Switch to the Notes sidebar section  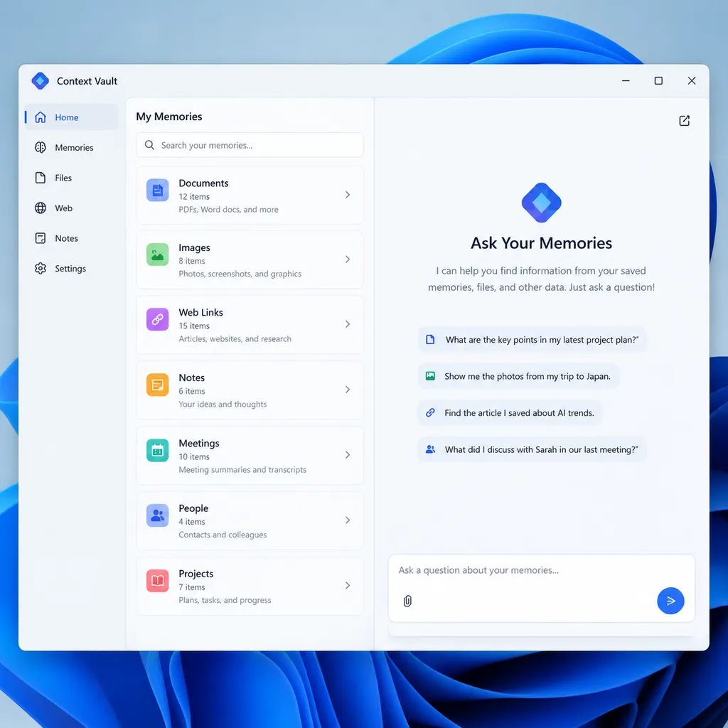(x=72, y=238)
